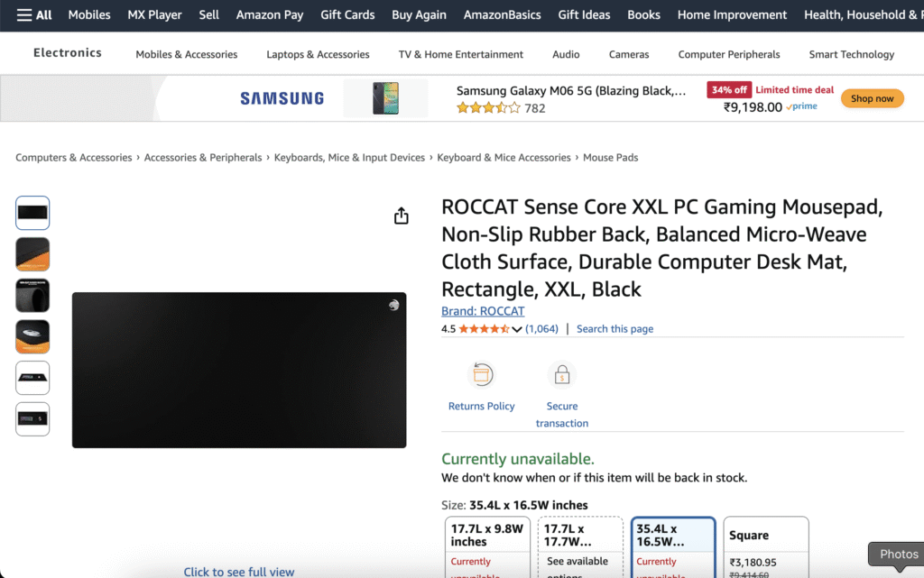Click the Samsung logo in banner
This screenshot has width=924, height=578.
click(282, 98)
